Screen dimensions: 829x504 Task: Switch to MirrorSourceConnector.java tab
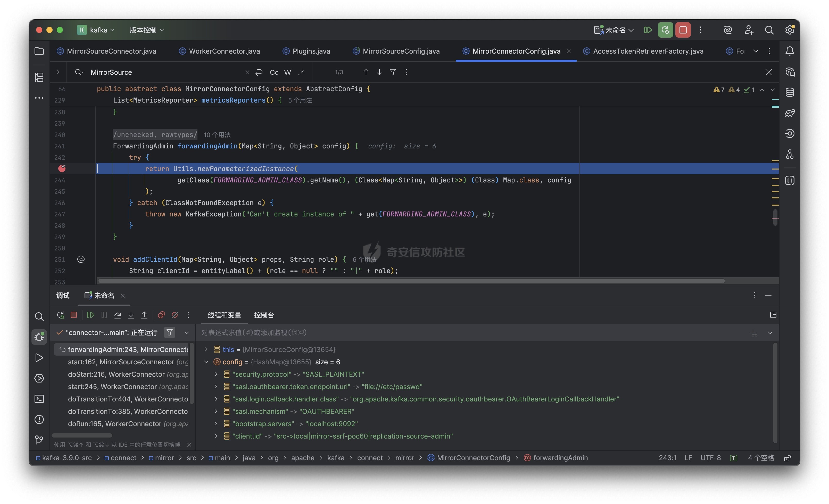tap(107, 51)
